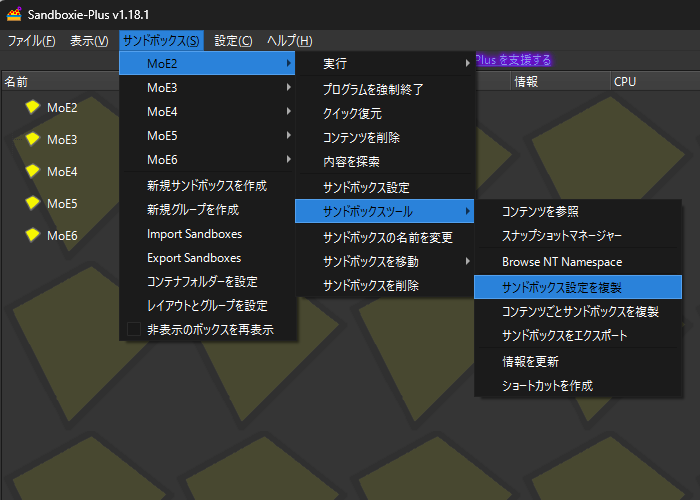The height and width of the screenshot is (500, 700).
Task: Select MoE2 row in sandbox list
Action: point(62,108)
